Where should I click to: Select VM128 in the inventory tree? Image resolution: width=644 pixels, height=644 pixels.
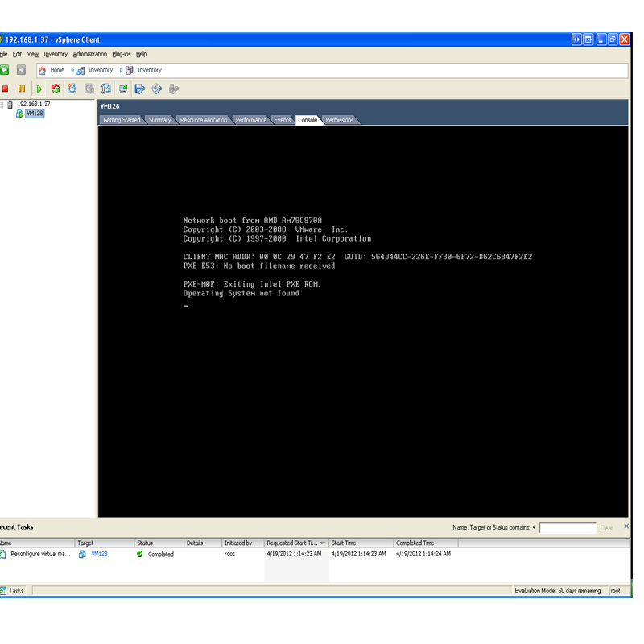coord(35,114)
